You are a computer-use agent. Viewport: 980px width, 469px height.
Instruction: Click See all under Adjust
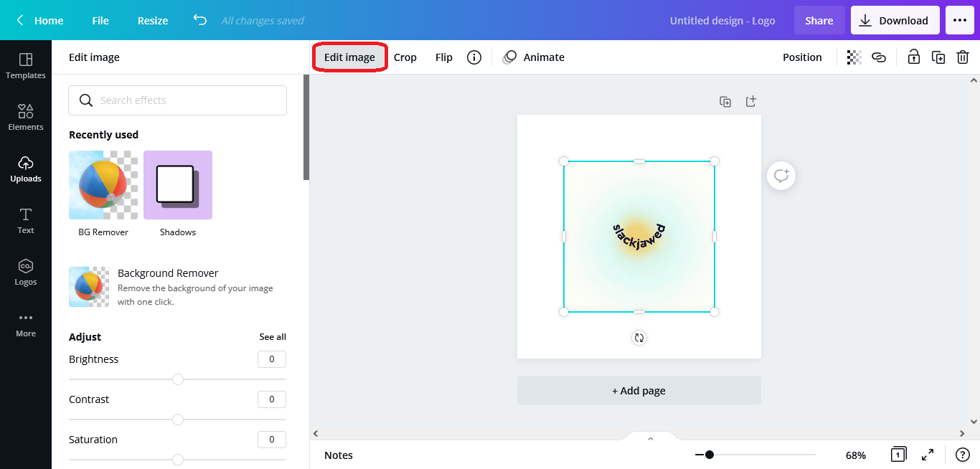273,336
